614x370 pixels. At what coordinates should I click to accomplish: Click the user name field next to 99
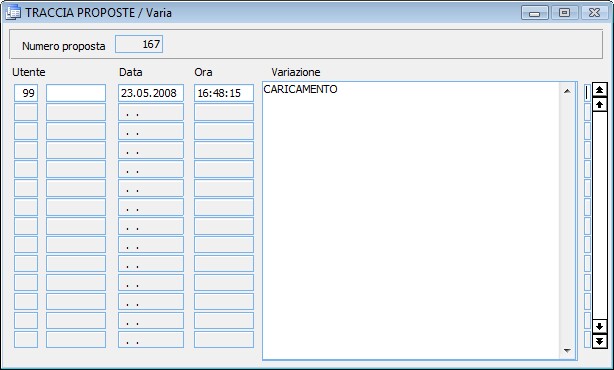tap(76, 93)
